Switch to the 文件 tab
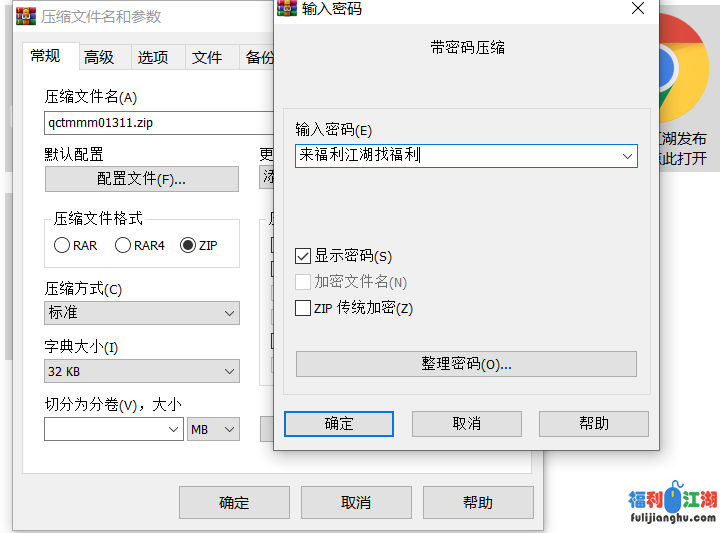This screenshot has height=533, width=728. 207,57
